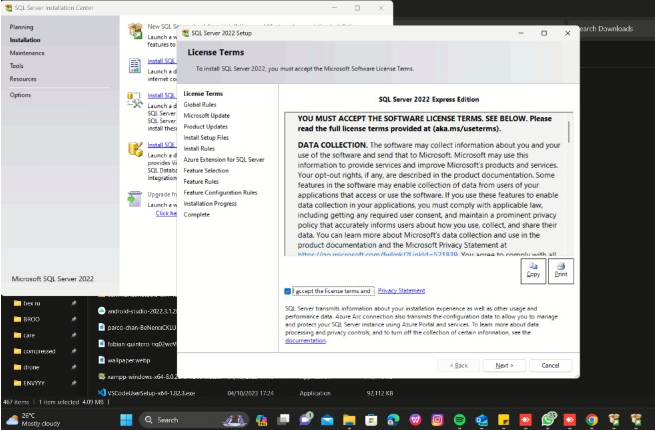The image size is (655, 430).
Task: Click the New SQL Server installation icon in Installation Center
Action: (135, 31)
